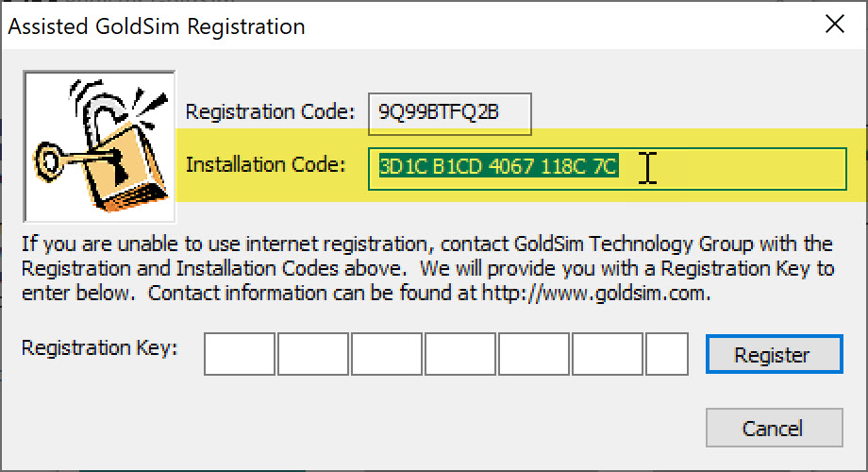
Task: Select the last narrow Registration Key box
Action: click(667, 354)
